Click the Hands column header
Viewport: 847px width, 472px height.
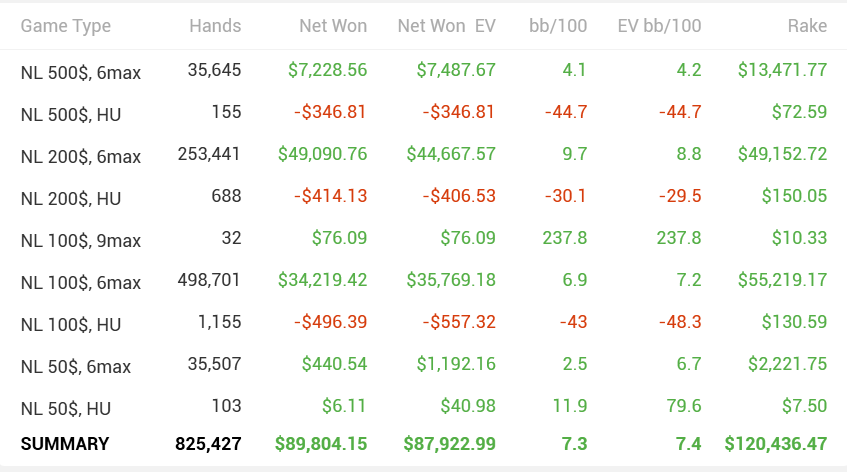coord(215,26)
